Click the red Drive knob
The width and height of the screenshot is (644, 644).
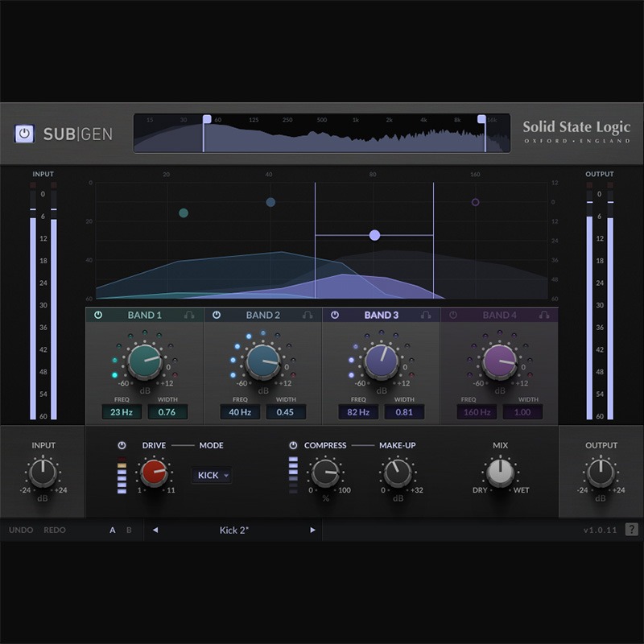click(154, 473)
